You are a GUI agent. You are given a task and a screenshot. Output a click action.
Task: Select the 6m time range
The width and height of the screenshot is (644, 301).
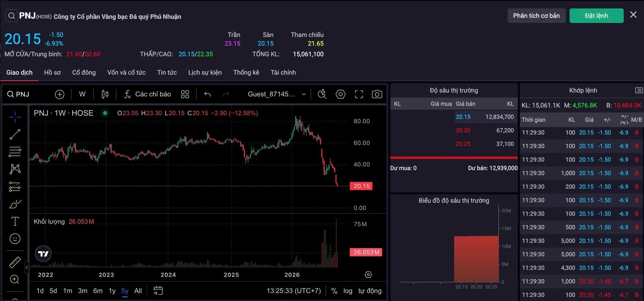[98, 291]
